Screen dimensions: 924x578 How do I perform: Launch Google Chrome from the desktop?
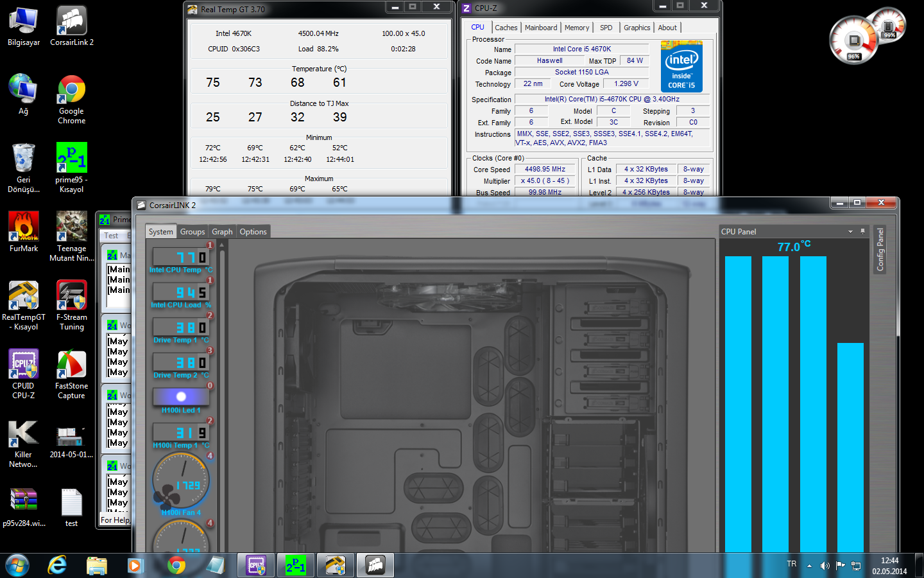click(72, 100)
